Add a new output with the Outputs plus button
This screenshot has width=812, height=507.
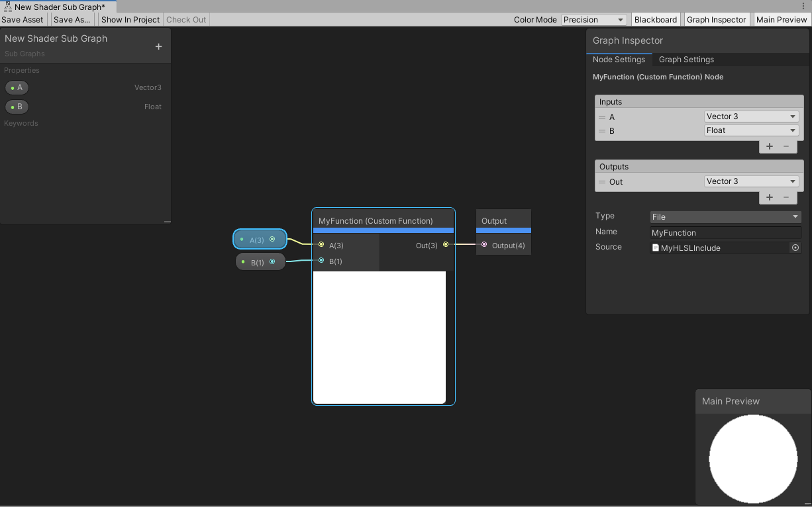point(769,197)
